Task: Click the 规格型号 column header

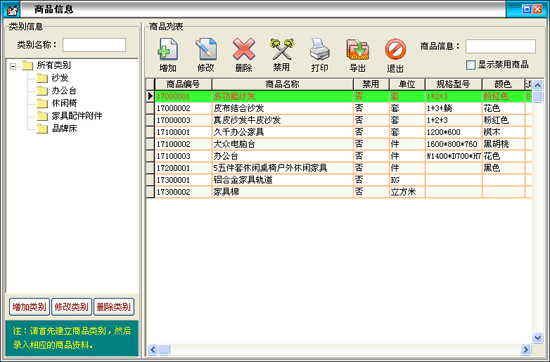Action: coord(454,84)
